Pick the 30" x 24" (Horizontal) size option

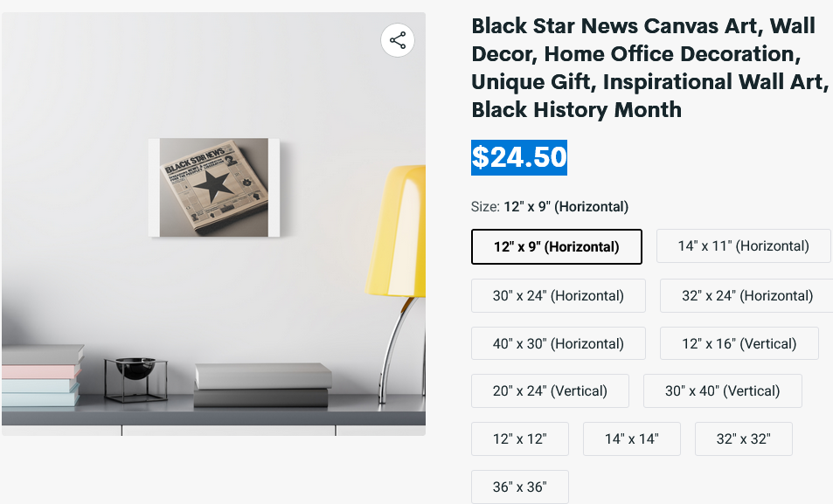559,295
